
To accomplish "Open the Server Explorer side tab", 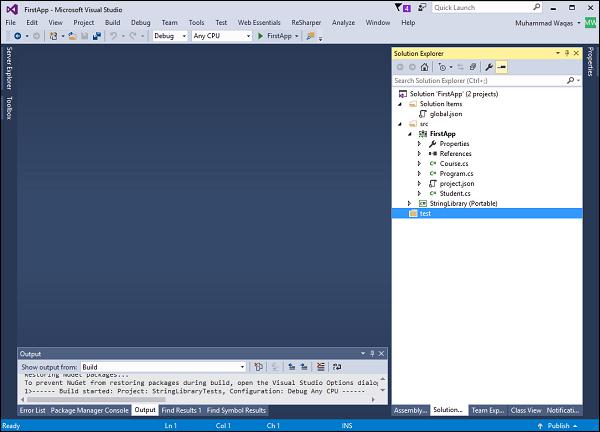I will coord(9,68).
